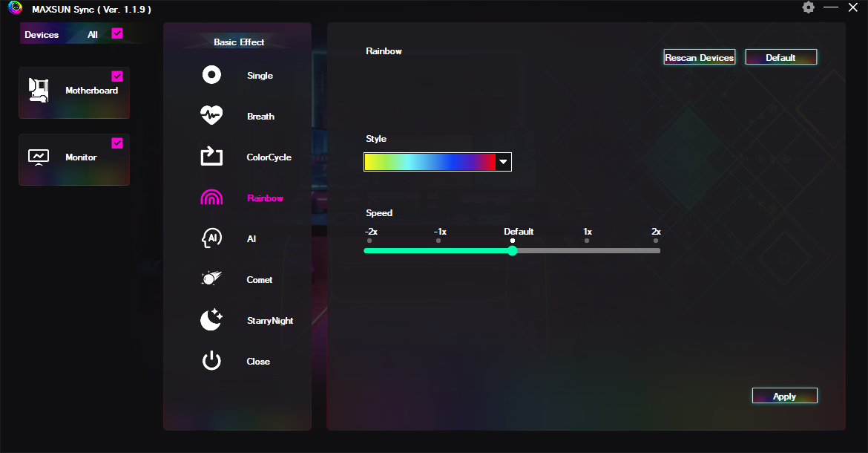Screen dimensions: 868x453
Task: Uncheck the Motherboard checkbox
Action: (116, 76)
